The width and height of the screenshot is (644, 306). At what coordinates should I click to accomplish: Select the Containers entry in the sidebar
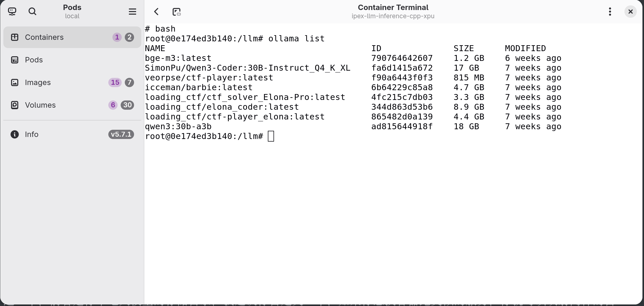pos(44,37)
